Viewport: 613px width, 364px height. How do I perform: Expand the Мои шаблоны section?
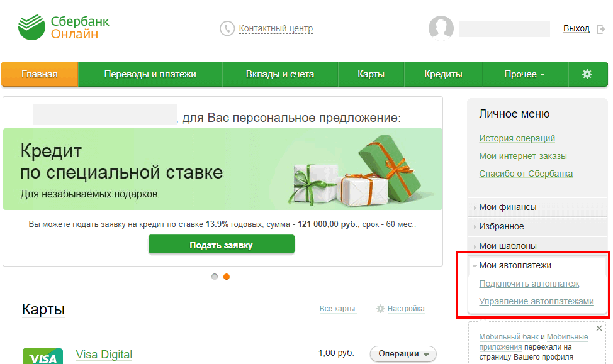[537, 245]
